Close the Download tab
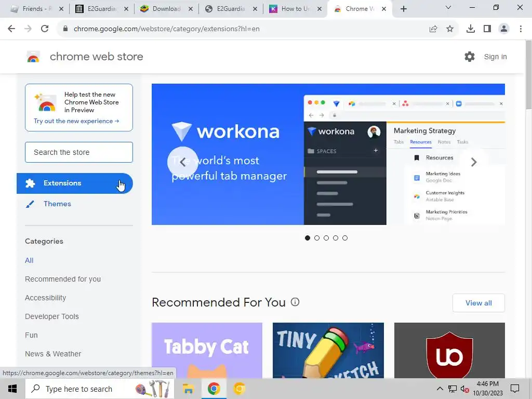This screenshot has width=532, height=399. [x=191, y=9]
